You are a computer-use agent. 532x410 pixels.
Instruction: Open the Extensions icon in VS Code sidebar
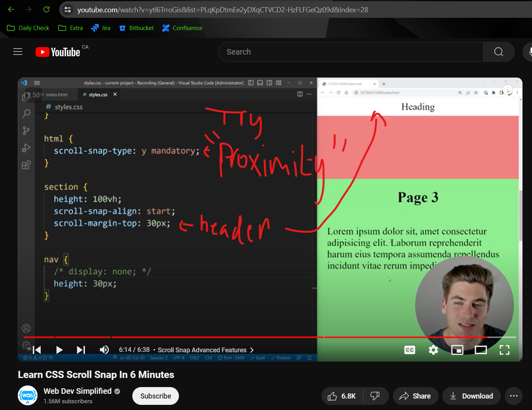26,165
